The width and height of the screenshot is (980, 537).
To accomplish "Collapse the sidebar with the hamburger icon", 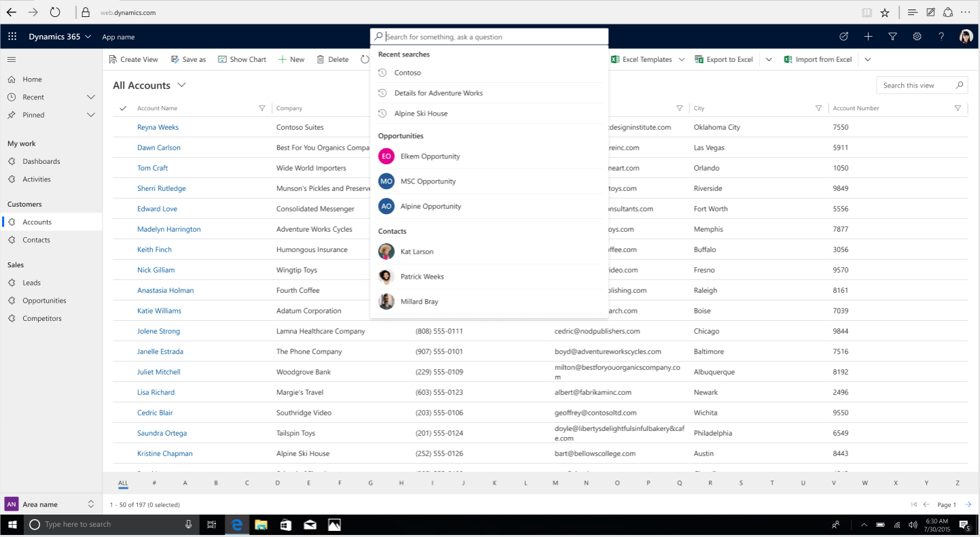I will coord(12,60).
